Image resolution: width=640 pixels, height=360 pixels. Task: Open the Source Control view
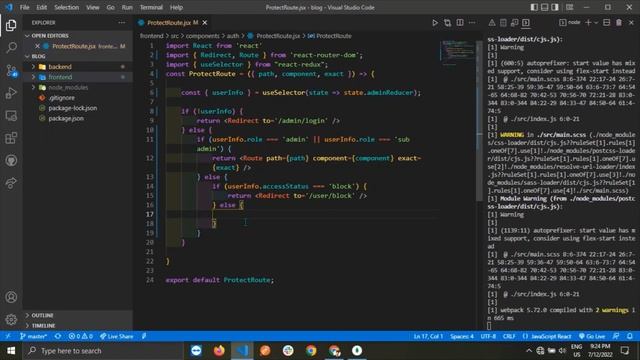pos(11,71)
